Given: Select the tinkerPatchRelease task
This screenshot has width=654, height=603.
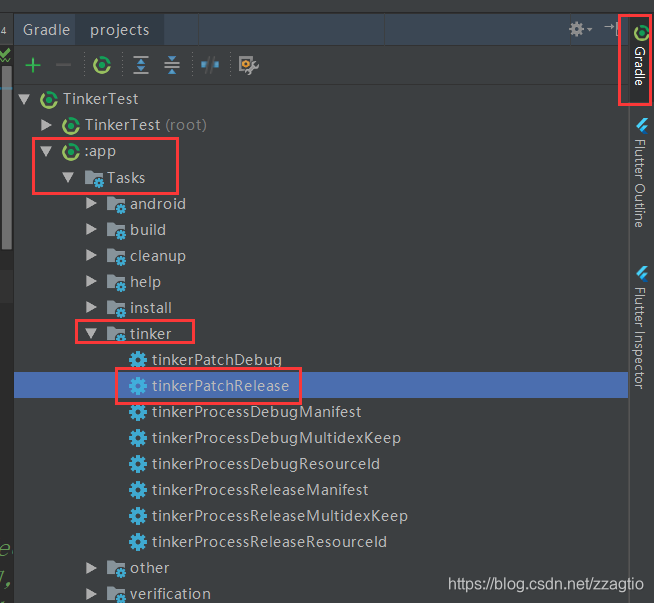Looking at the screenshot, I should pyautogui.click(x=220, y=386).
